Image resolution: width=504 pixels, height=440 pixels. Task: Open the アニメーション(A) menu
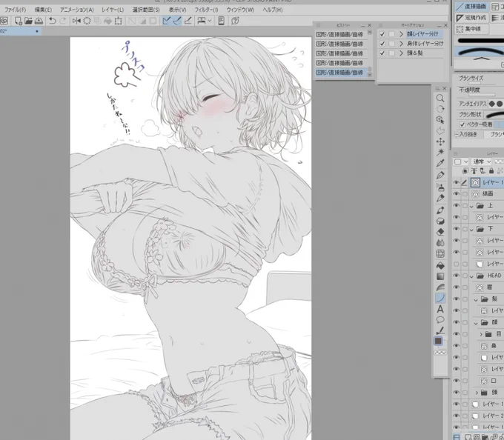pyautogui.click(x=77, y=10)
